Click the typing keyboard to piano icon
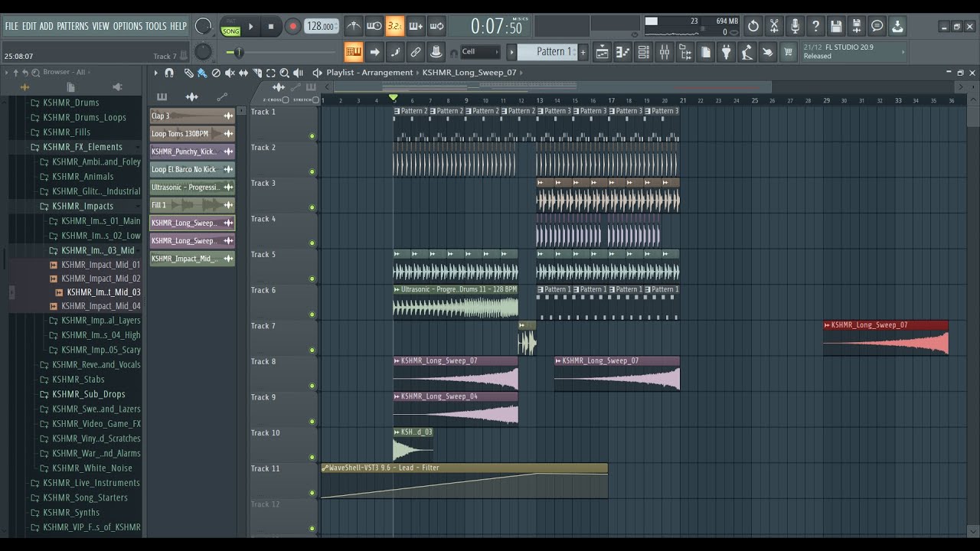 (x=353, y=52)
